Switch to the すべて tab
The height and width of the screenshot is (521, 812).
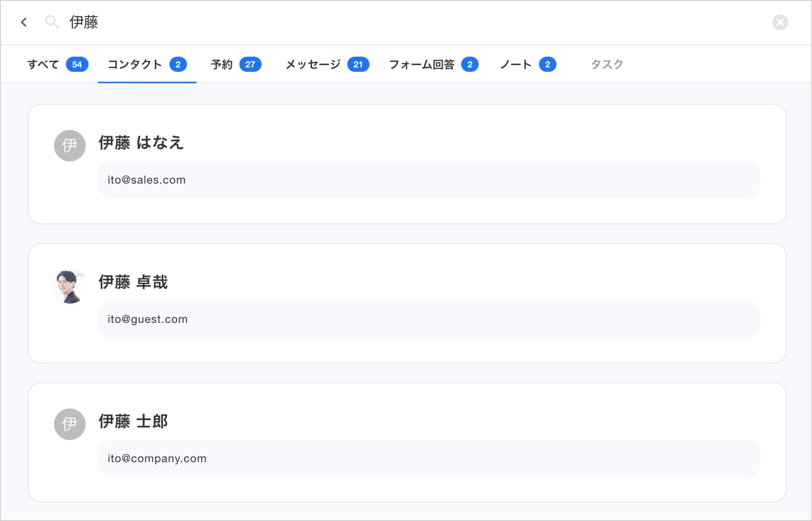[x=43, y=64]
